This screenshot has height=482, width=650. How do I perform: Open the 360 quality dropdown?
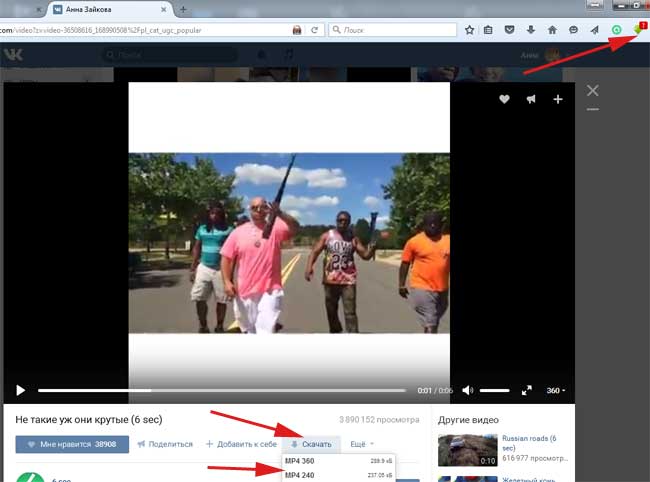pyautogui.click(x=556, y=390)
